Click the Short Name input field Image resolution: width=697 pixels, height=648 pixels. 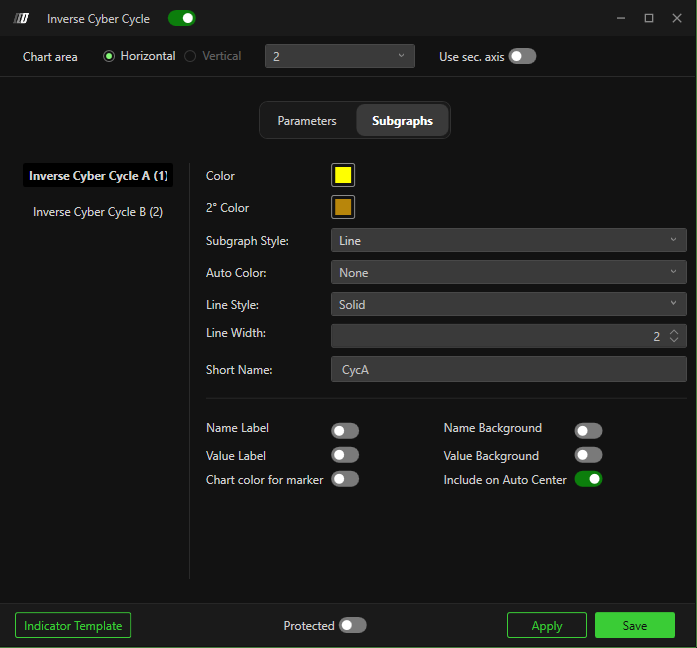(x=508, y=369)
